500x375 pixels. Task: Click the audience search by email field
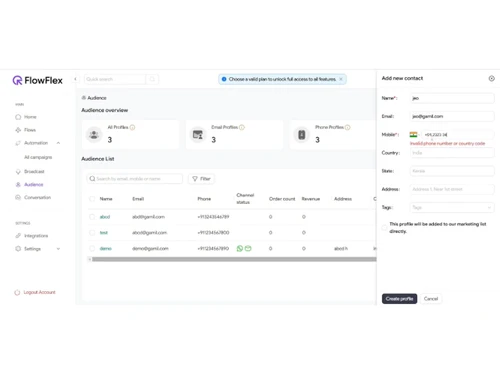[135, 179]
